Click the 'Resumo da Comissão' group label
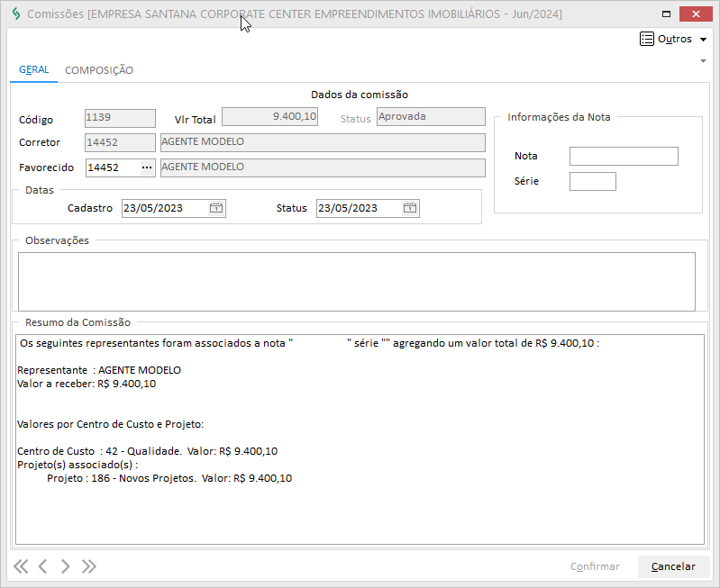720x588 pixels. coord(78,322)
